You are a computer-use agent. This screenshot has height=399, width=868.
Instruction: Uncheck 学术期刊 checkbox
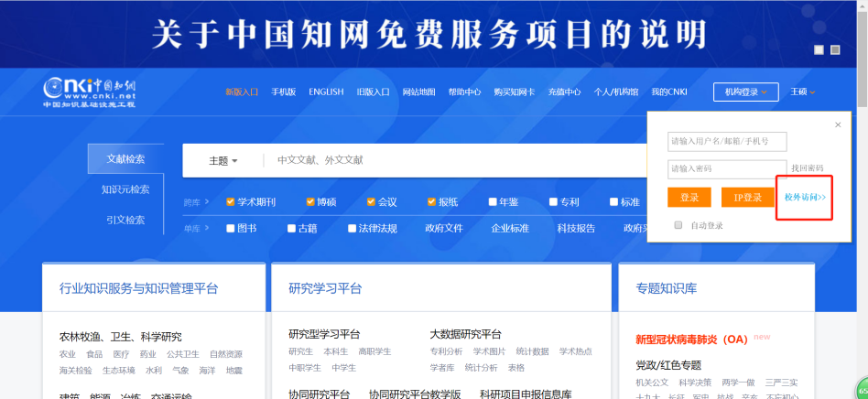tap(231, 202)
